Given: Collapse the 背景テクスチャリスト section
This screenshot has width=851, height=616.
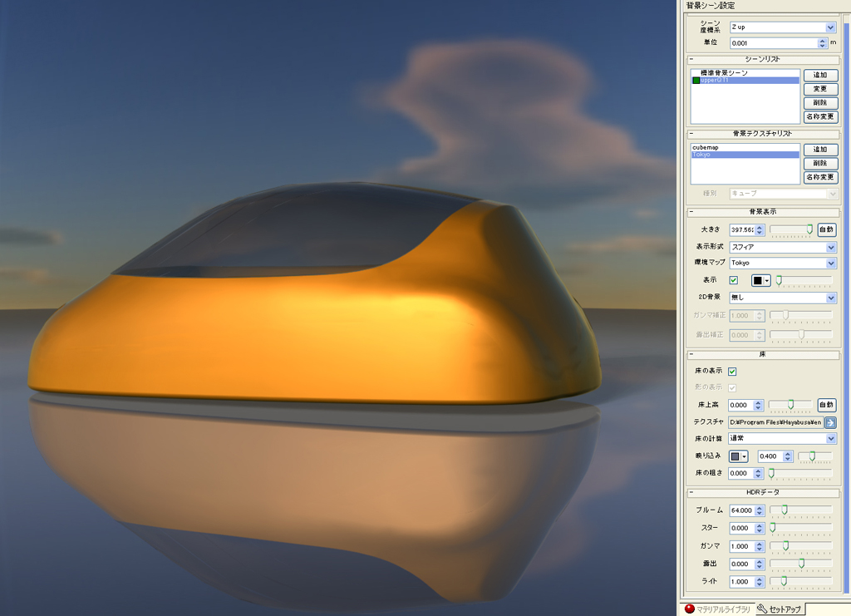Looking at the screenshot, I should (x=691, y=133).
